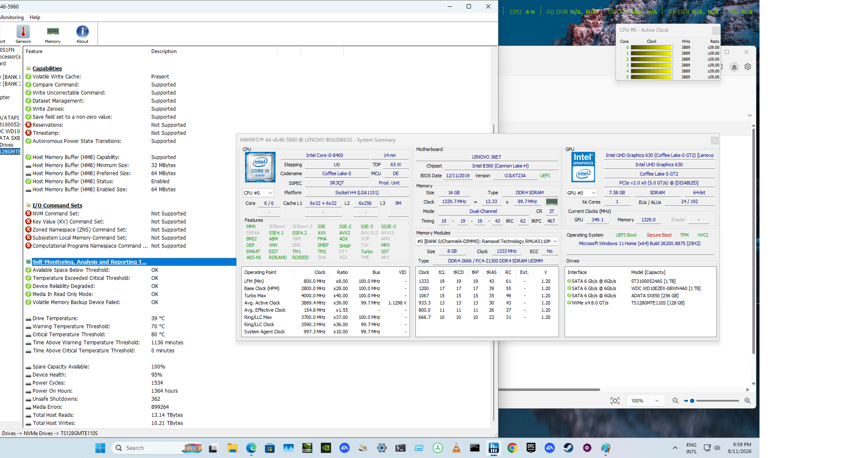Open Microsoft Edge from the taskbar
The width and height of the screenshot is (868, 458).
(251, 448)
